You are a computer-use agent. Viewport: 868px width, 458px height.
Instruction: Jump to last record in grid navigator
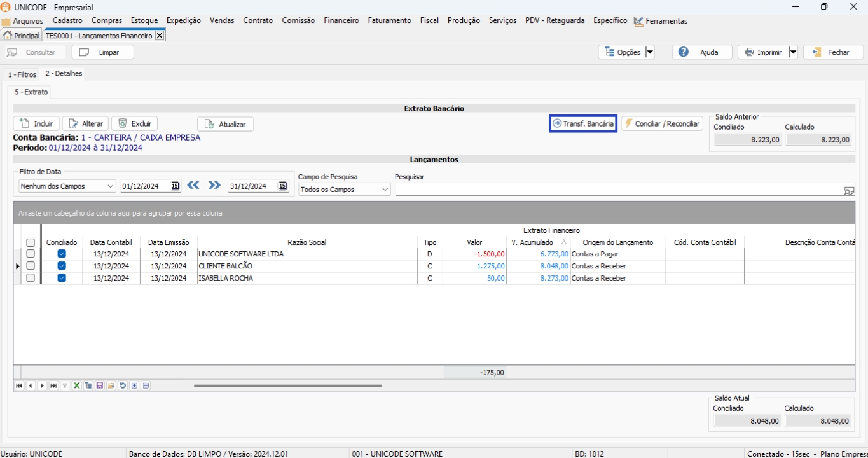point(53,385)
